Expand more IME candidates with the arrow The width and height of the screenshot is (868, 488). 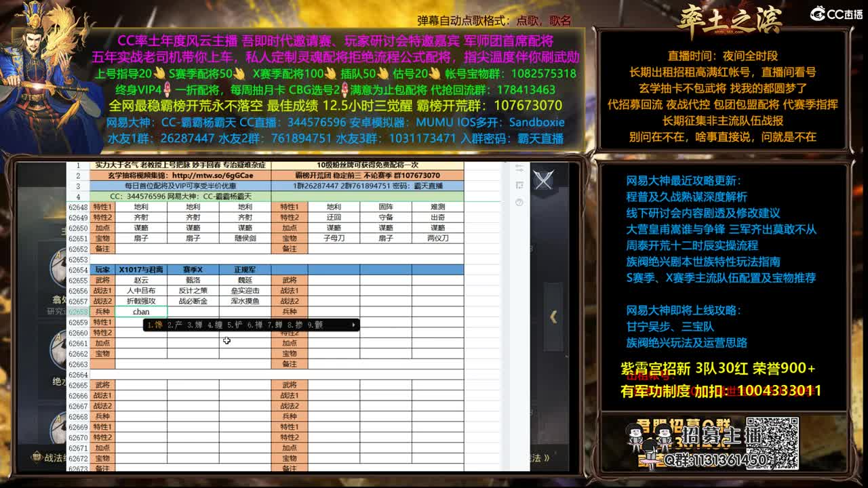(353, 325)
